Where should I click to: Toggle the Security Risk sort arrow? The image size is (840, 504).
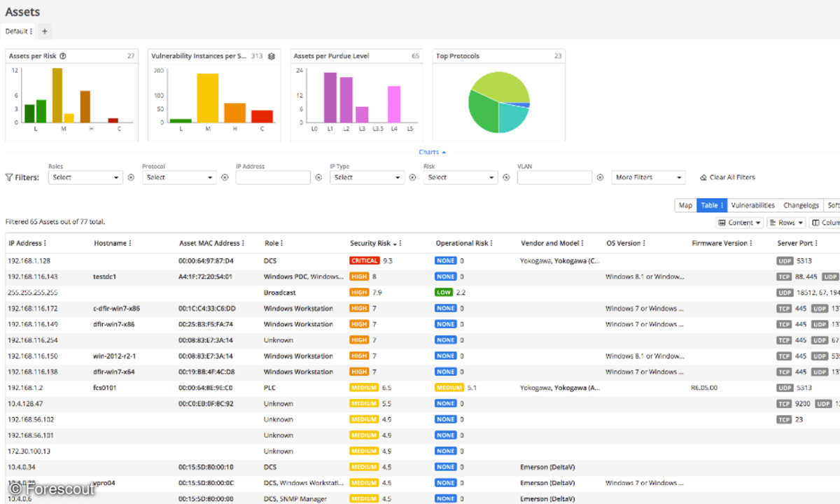click(x=394, y=244)
